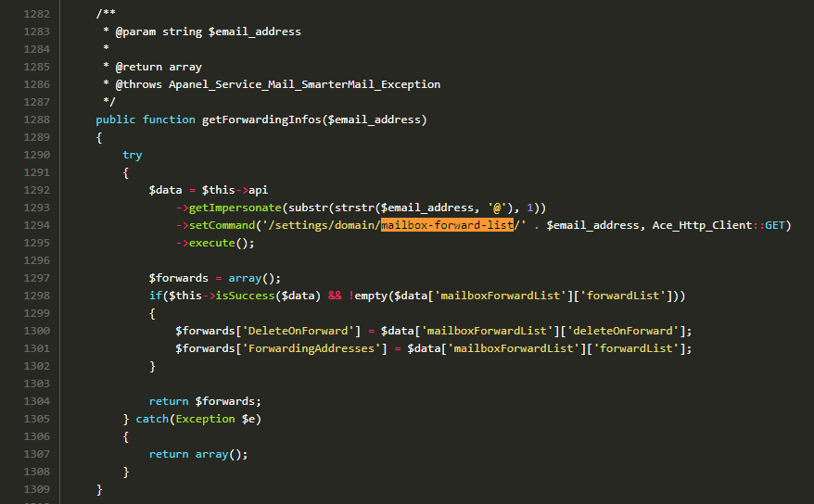Click the return $forwards statement
This screenshot has height=504, width=814.
205,401
